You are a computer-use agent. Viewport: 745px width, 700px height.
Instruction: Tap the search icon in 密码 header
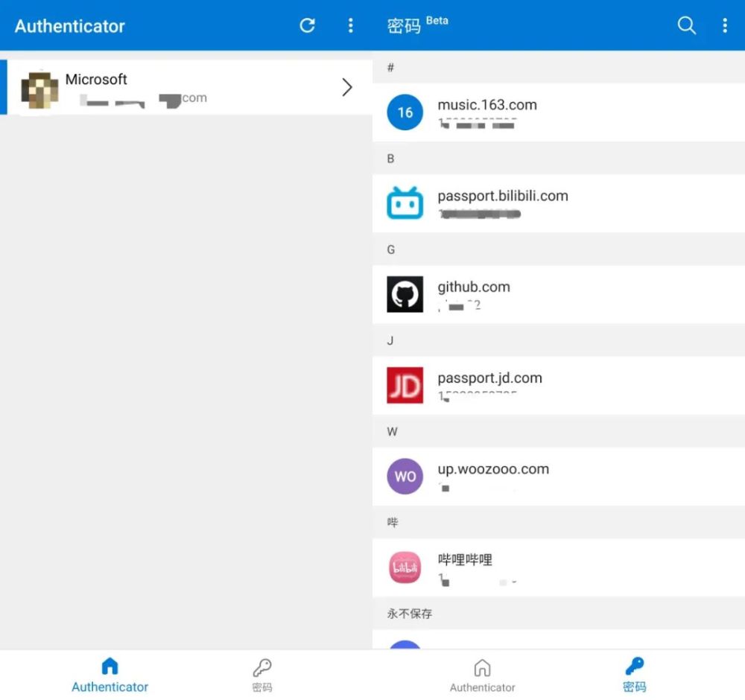point(686,25)
